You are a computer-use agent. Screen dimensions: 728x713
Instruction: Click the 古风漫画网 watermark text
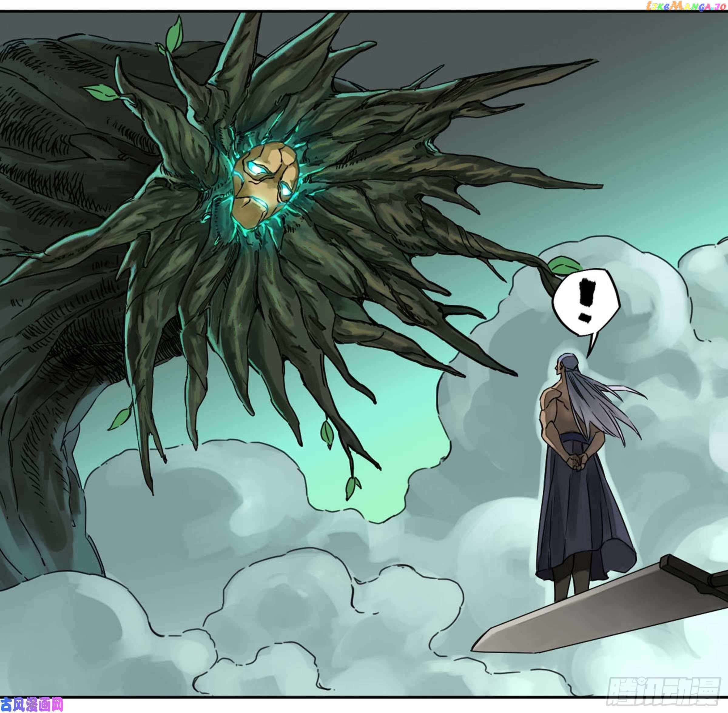tap(32, 705)
